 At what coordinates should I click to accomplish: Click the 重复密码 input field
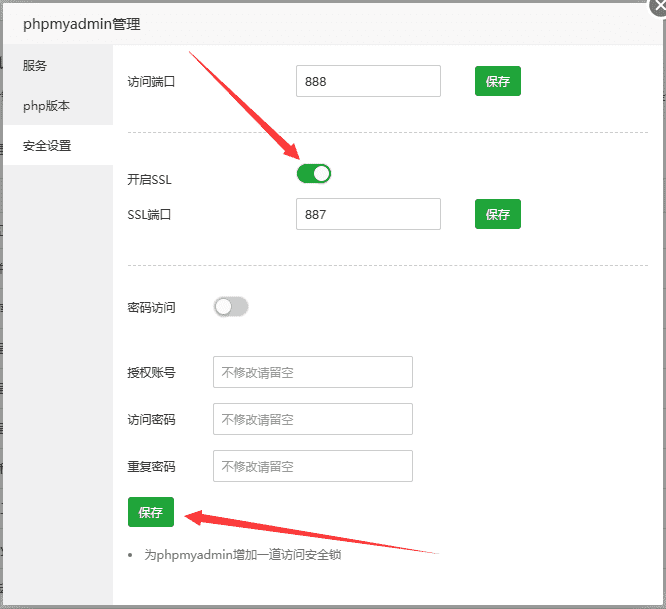[313, 466]
